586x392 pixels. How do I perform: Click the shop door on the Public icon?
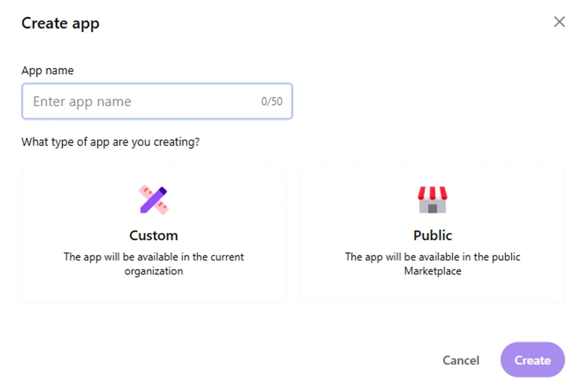point(432,210)
